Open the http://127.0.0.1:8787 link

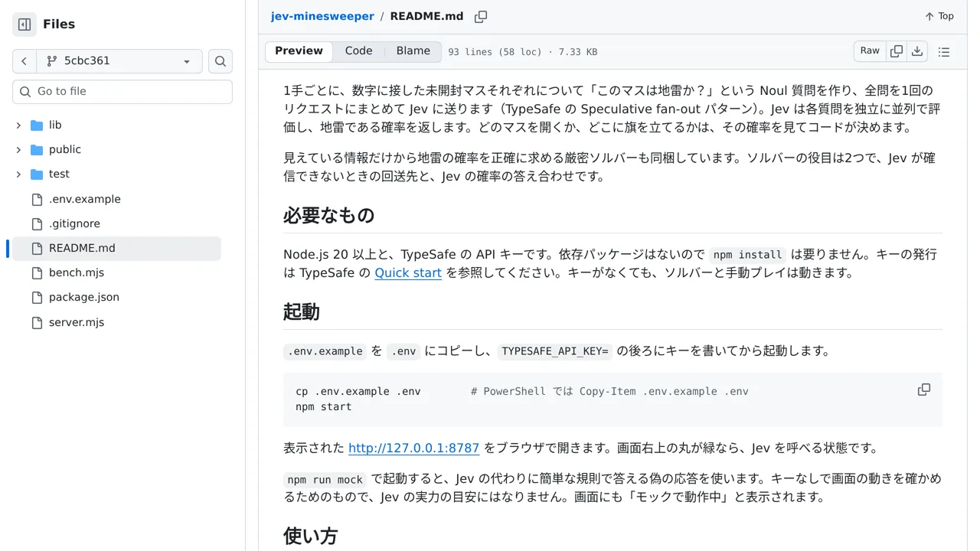(413, 448)
